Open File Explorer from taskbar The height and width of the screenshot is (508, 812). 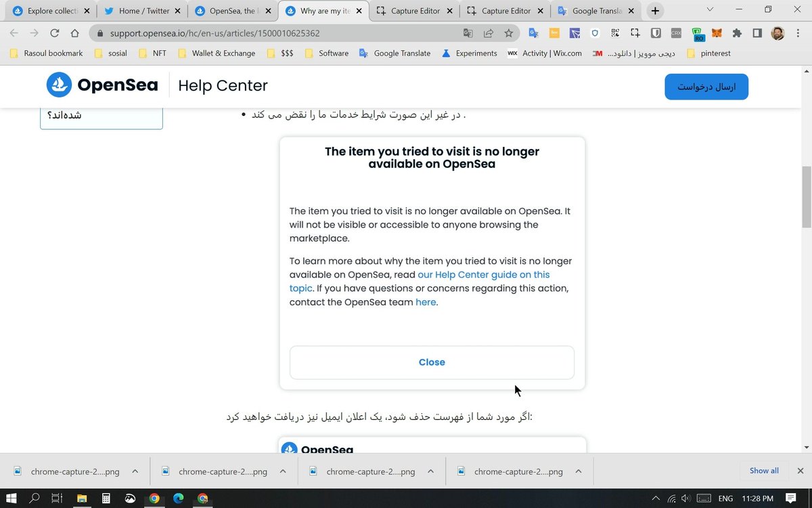82,499
